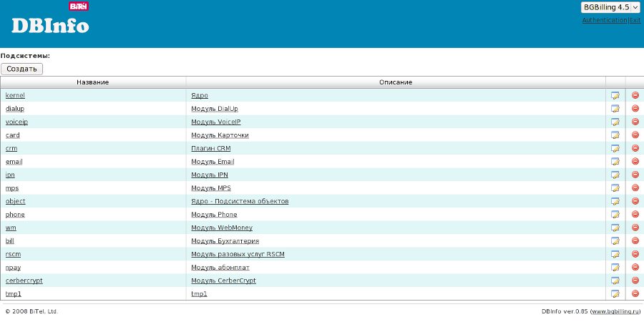This screenshot has height=322, width=644.
Task: Open the email subsystem name link
Action: click(x=14, y=162)
